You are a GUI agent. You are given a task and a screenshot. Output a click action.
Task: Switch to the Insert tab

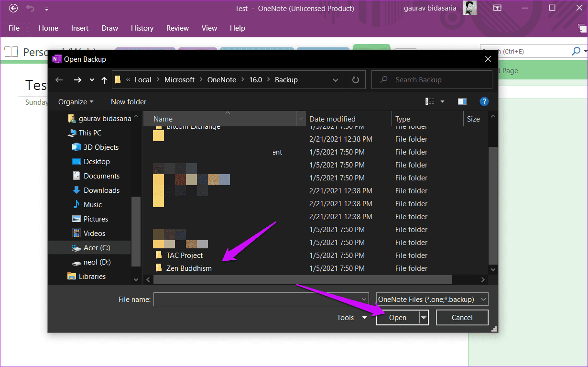tap(80, 28)
